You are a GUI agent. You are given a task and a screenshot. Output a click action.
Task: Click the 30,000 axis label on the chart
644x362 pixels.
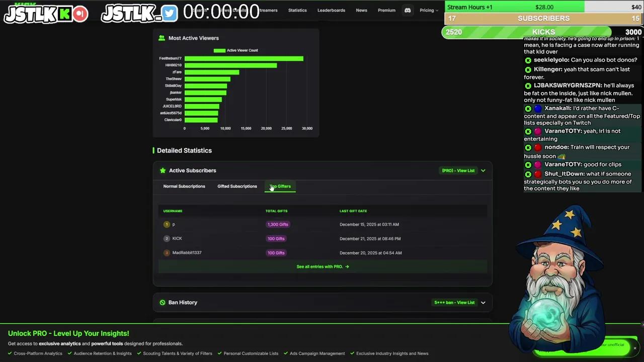pos(307,129)
